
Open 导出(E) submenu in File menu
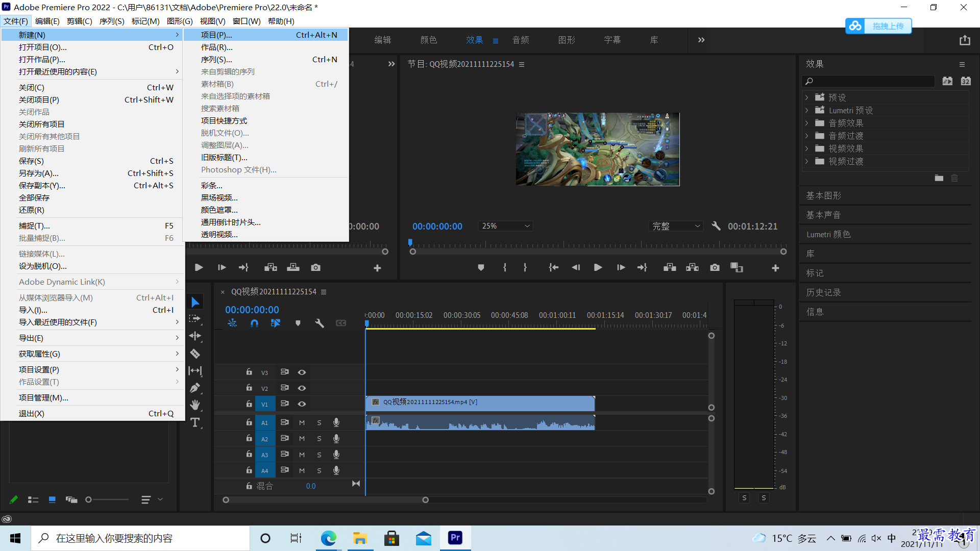[93, 338]
